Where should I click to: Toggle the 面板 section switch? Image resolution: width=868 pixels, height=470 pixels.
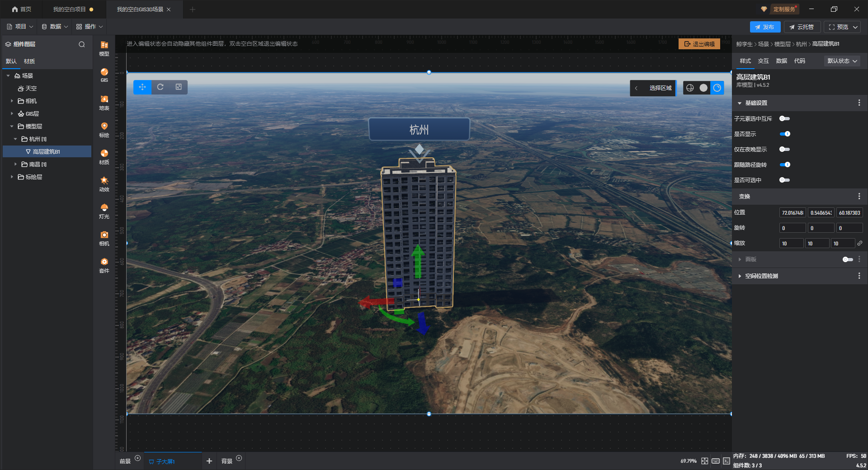click(x=848, y=259)
